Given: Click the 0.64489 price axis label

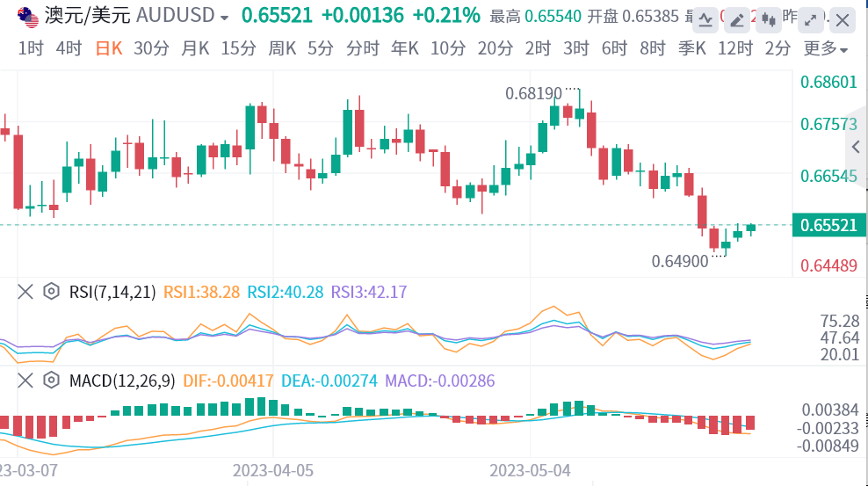Looking at the screenshot, I should tap(828, 265).
